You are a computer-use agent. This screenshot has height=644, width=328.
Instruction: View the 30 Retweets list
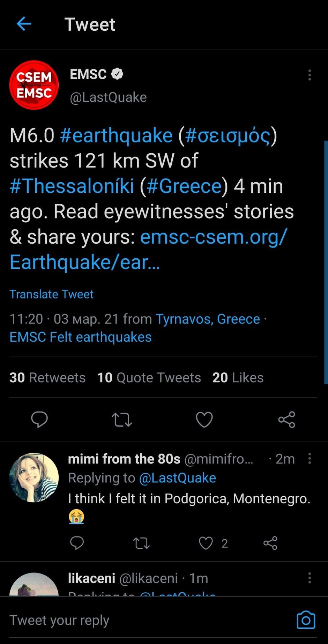47,378
